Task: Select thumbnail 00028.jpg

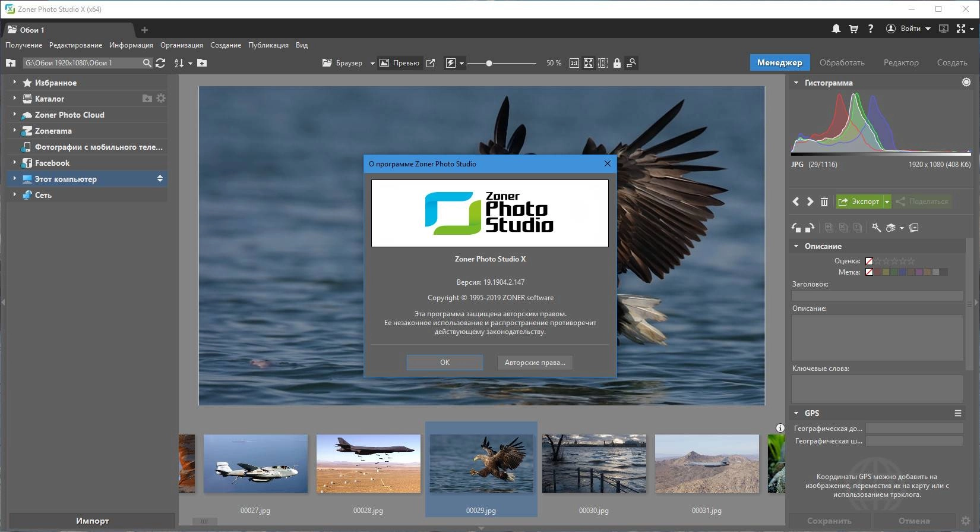Action: 368,463
